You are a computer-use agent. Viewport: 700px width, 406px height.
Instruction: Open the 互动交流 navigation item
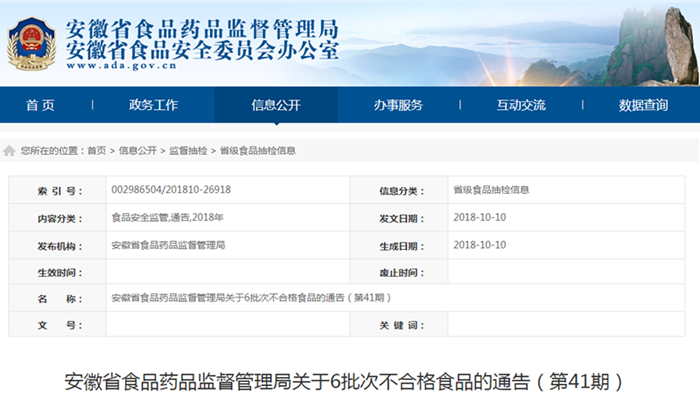coord(521,105)
